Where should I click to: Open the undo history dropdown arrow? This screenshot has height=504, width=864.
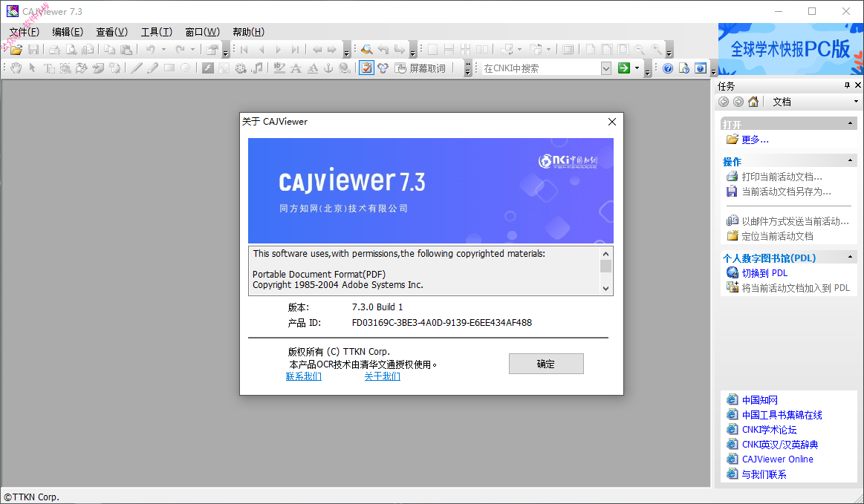click(163, 50)
